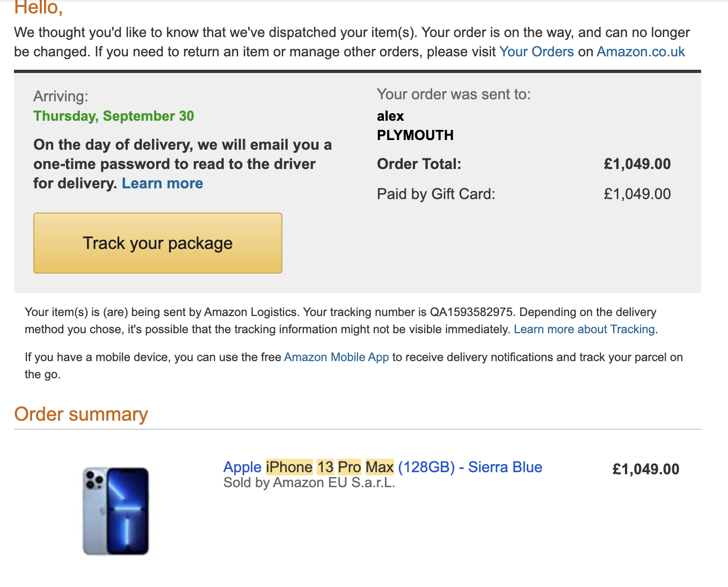
Task: Click the Paid by Gift Card label
Action: (436, 194)
